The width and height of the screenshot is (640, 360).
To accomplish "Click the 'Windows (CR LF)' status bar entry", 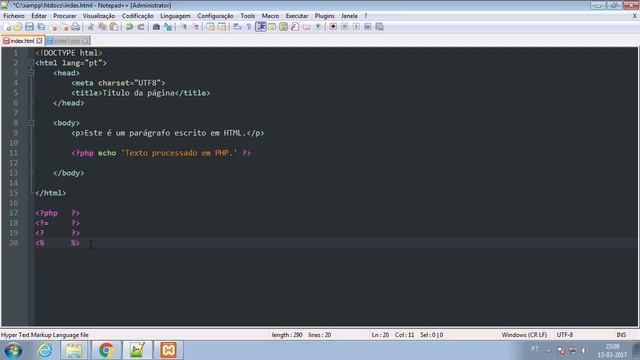I will click(524, 335).
